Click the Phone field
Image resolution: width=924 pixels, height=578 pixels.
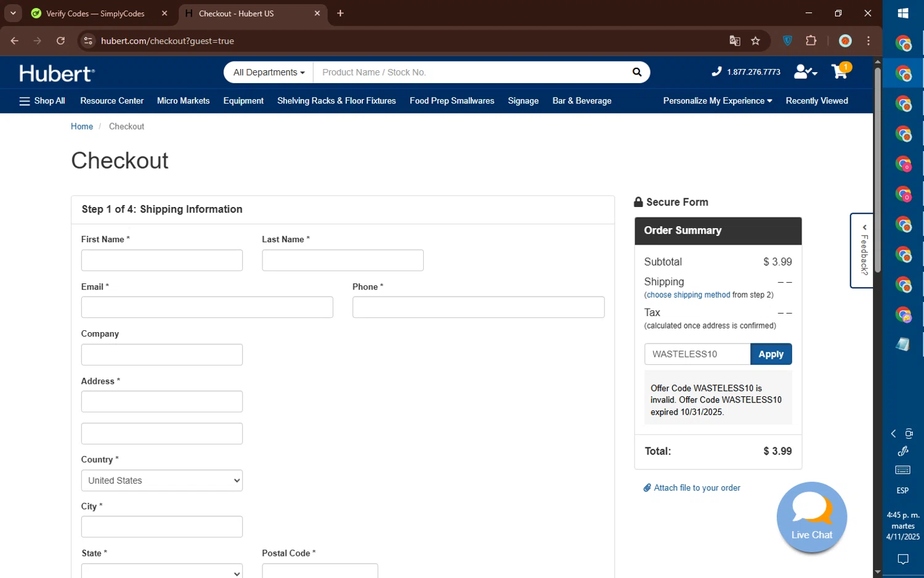click(478, 307)
